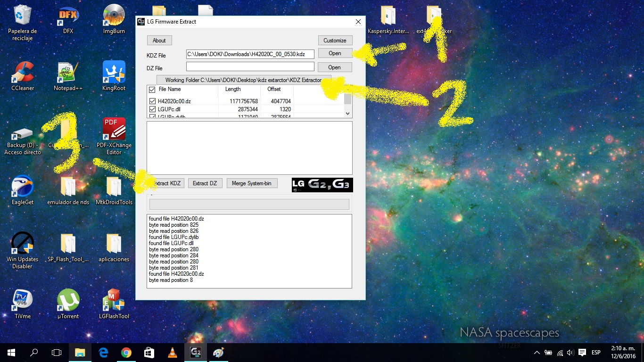This screenshot has width=644, height=362.
Task: Select the 4047704 offset cell
Action: pos(281,101)
